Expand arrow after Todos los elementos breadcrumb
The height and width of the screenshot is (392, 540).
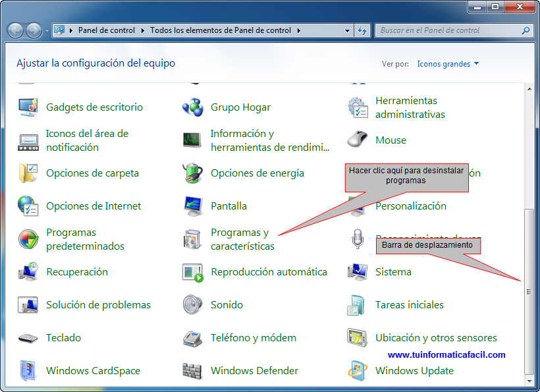[298, 30]
